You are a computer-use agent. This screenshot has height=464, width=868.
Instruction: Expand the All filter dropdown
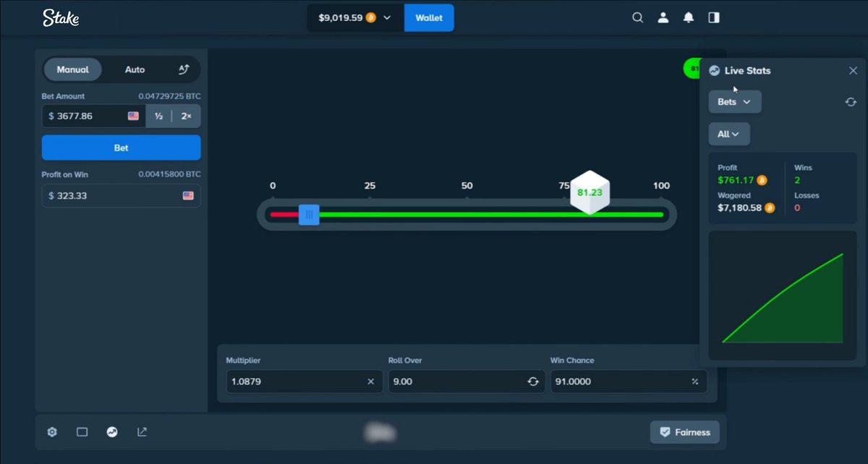[729, 134]
